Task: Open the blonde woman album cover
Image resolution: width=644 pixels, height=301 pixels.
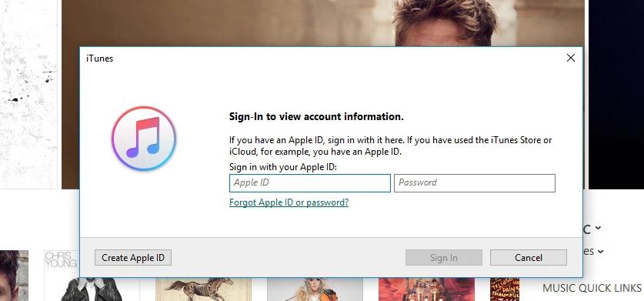Action: click(315, 289)
